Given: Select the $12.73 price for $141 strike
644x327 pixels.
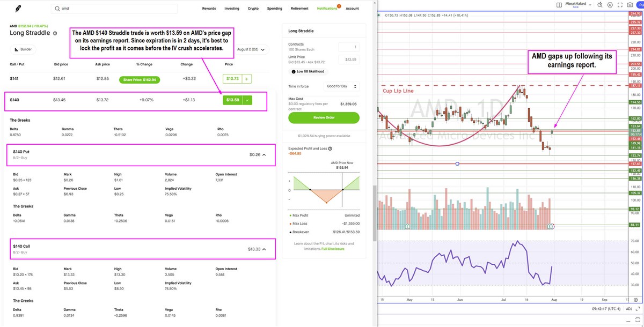Looking at the screenshot, I should (x=232, y=79).
